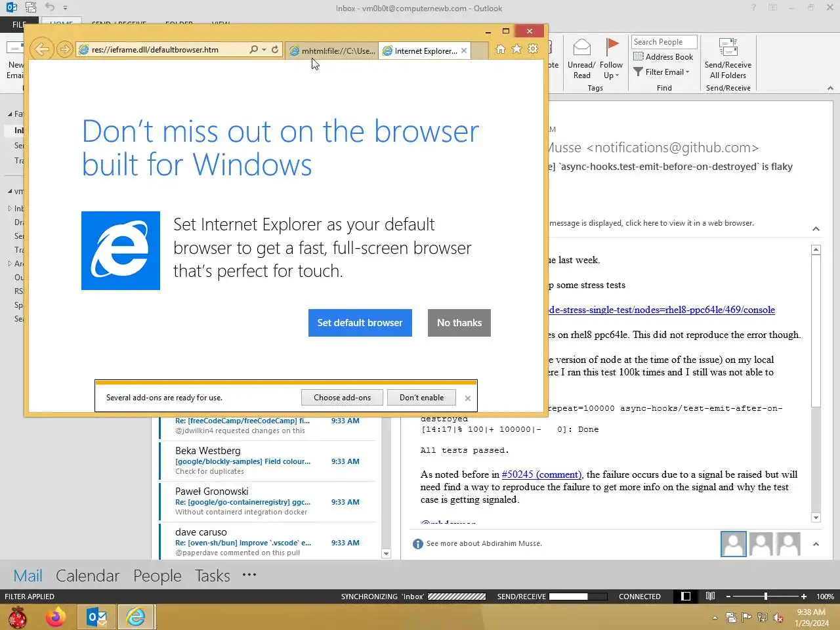Open Outlook from the taskbar
840x630 pixels.
point(97,618)
